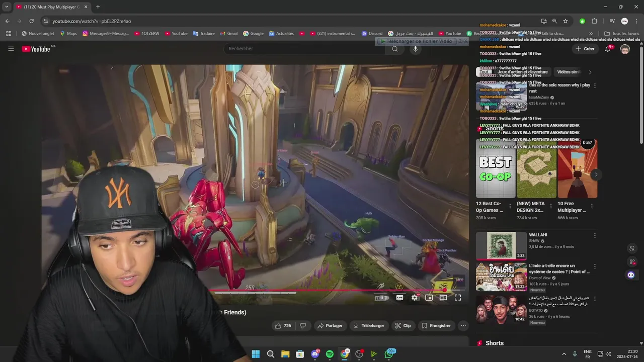Select the Vidéos similaires chip
The width and height of the screenshot is (644, 362).
(569, 72)
